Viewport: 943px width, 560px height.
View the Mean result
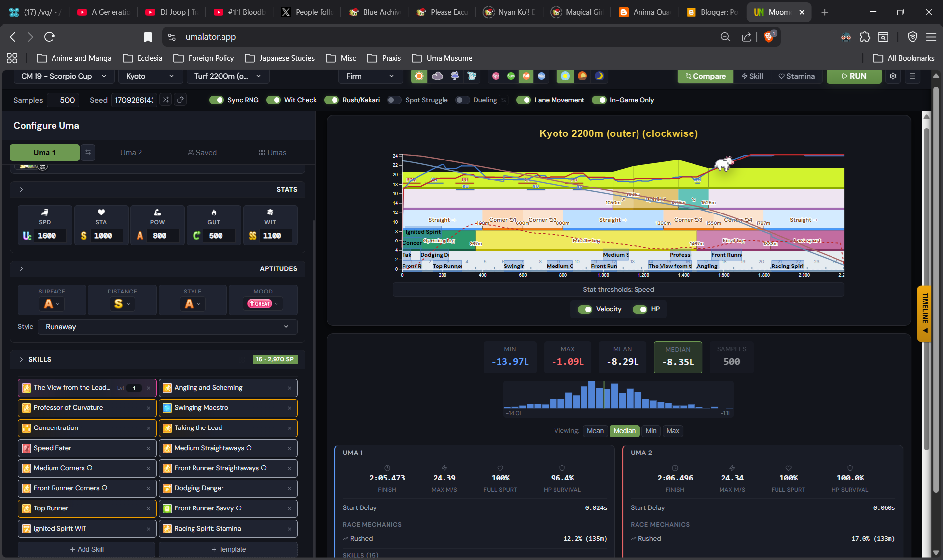coord(595,431)
